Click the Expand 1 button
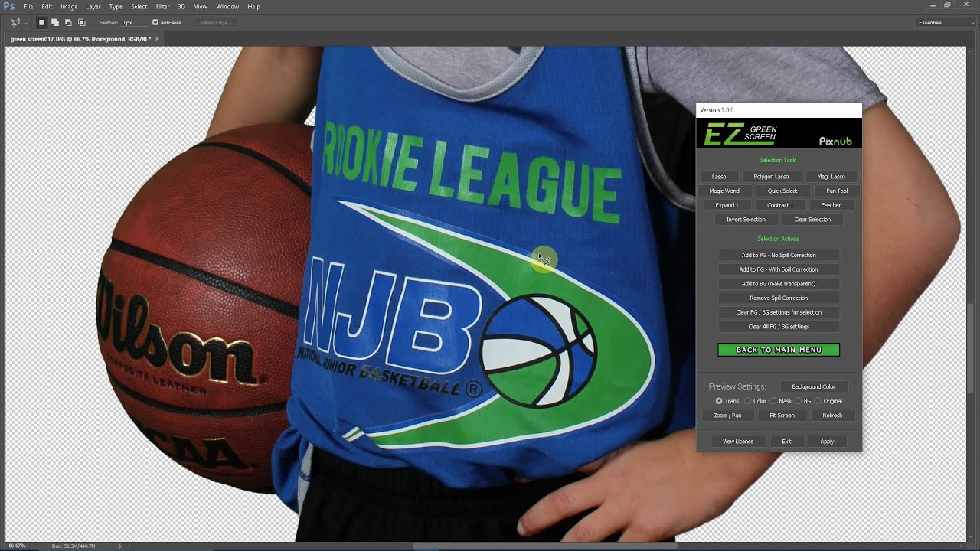The width and height of the screenshot is (980, 551). pyautogui.click(x=727, y=205)
